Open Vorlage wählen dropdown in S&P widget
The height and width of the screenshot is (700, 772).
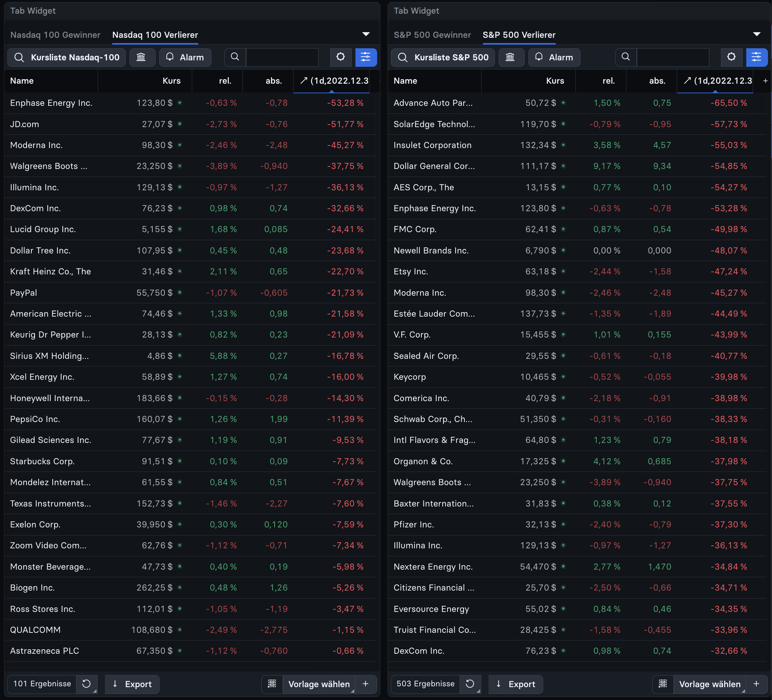710,684
